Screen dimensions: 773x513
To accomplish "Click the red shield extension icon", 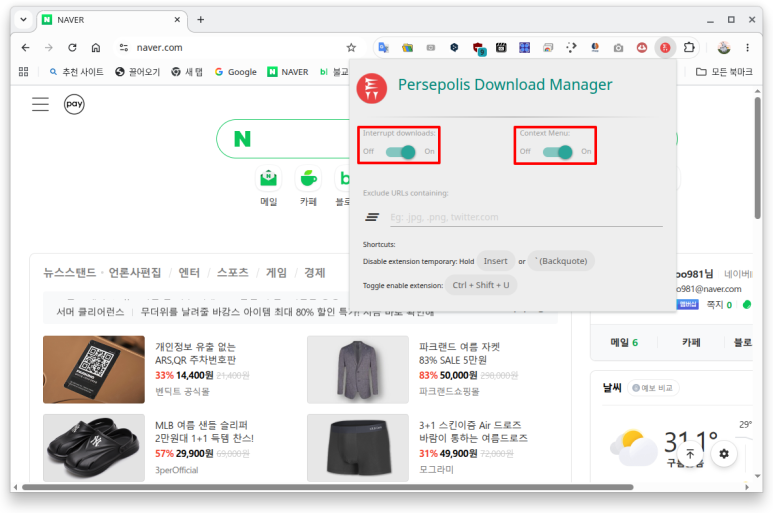I will point(479,48).
